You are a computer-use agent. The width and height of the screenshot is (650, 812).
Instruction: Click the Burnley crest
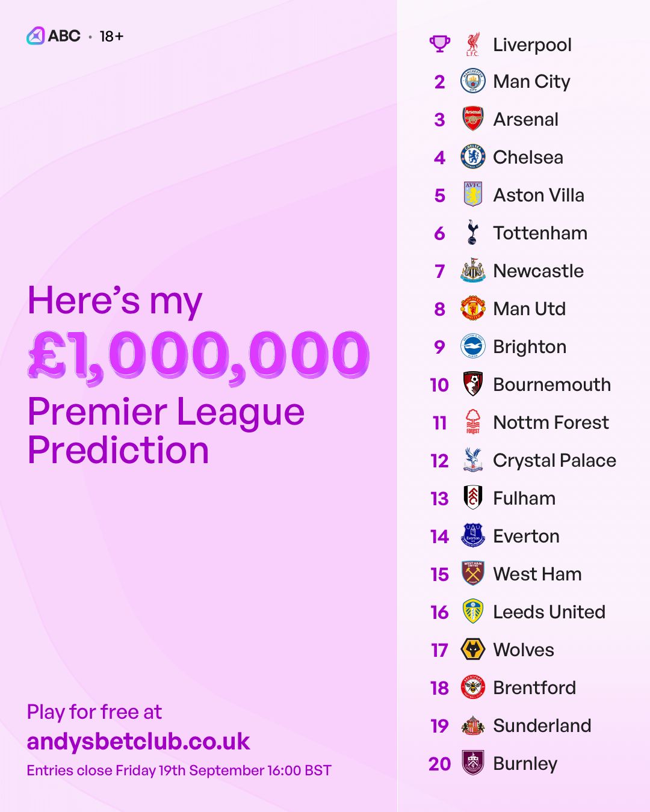473,763
